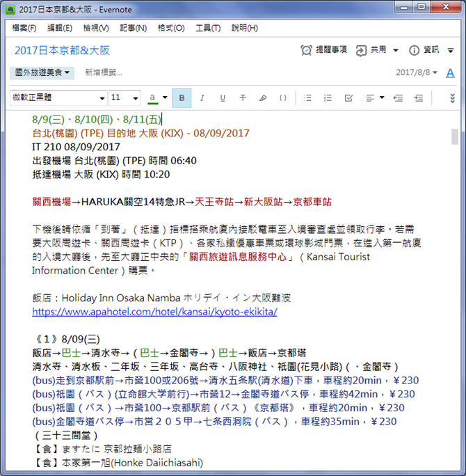Open the 記事(N) menu
Viewport: 466px width, 476px height.
[133, 29]
